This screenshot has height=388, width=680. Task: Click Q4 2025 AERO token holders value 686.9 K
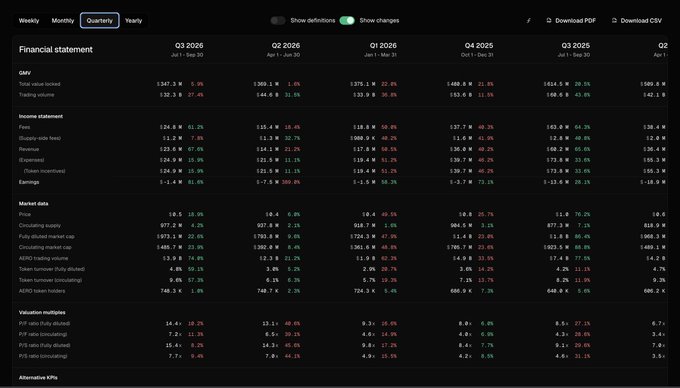point(461,291)
